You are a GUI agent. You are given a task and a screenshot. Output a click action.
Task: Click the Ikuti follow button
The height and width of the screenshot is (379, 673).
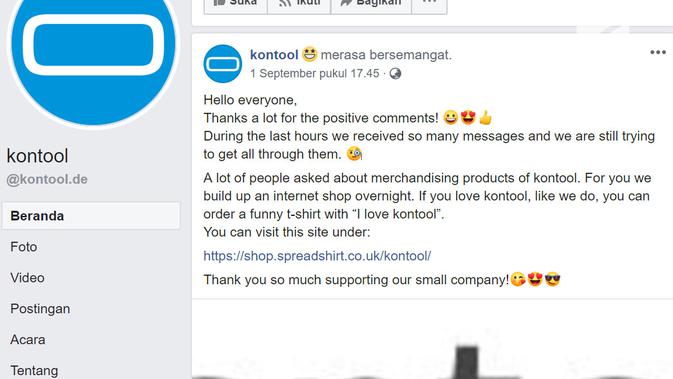click(x=299, y=6)
